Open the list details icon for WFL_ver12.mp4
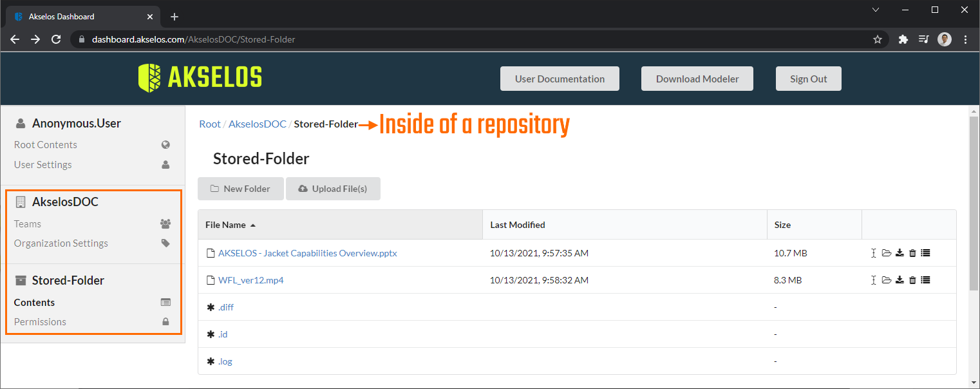980x389 pixels. pos(925,280)
